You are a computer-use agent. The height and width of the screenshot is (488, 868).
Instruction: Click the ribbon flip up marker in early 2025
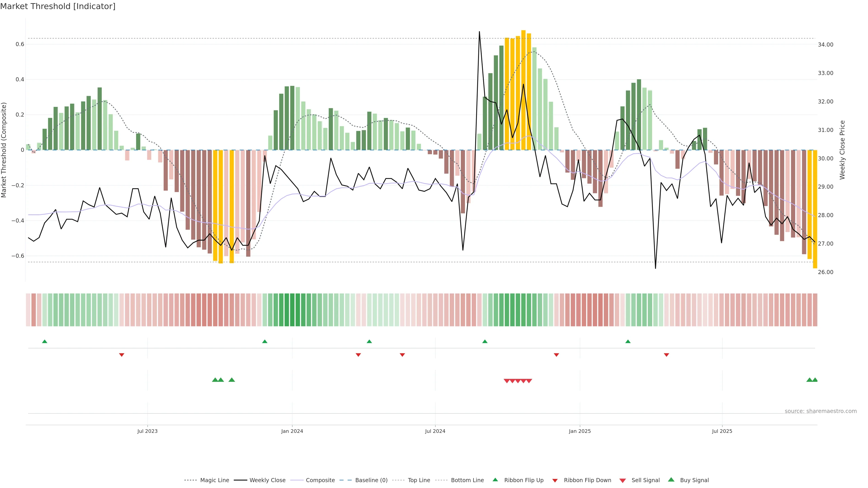[x=628, y=342]
